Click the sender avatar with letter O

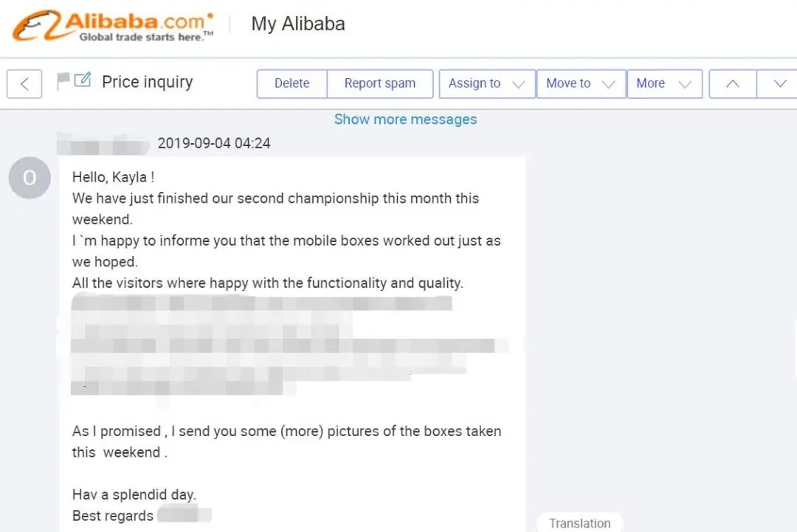click(x=30, y=178)
